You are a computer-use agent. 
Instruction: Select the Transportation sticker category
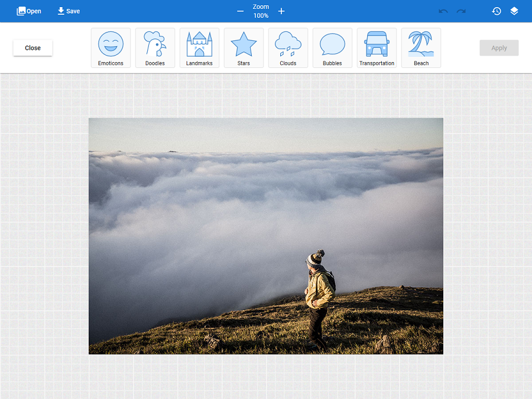377,48
